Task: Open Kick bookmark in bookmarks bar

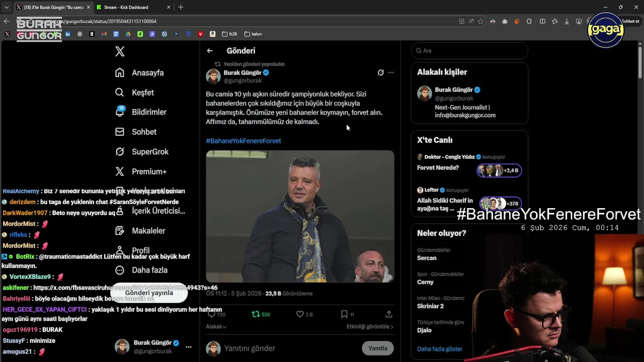Action: (92, 34)
